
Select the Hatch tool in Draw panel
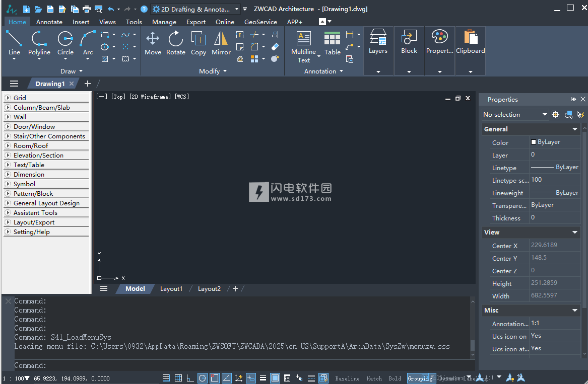click(x=105, y=59)
